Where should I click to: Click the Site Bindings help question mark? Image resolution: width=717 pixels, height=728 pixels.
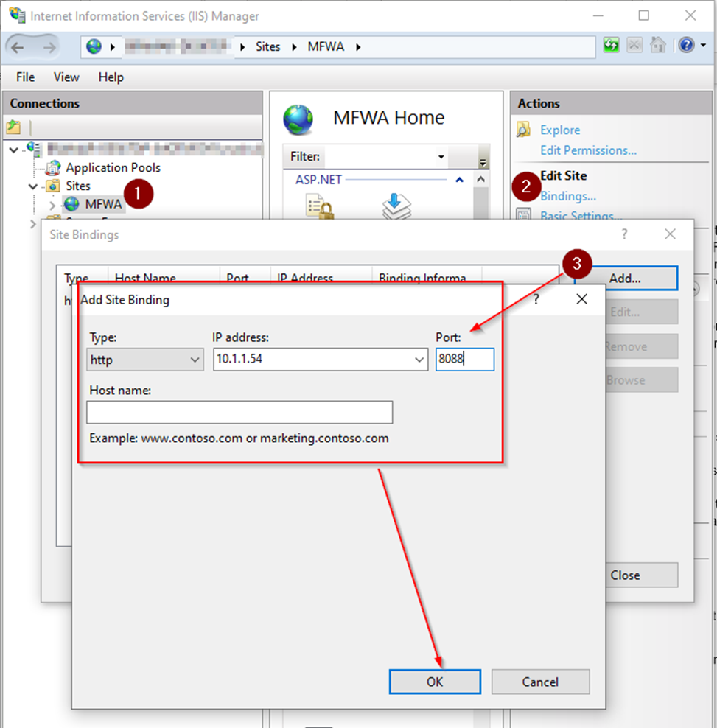(x=625, y=234)
